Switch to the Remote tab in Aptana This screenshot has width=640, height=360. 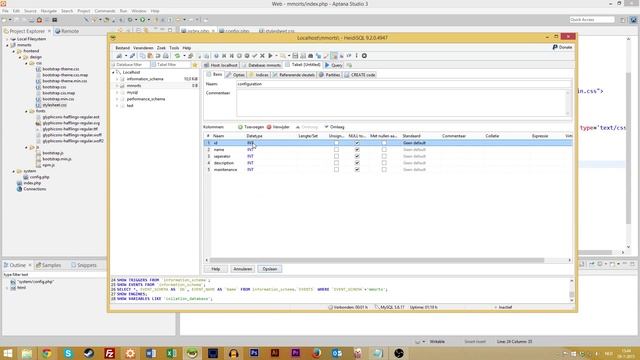pyautogui.click(x=67, y=31)
